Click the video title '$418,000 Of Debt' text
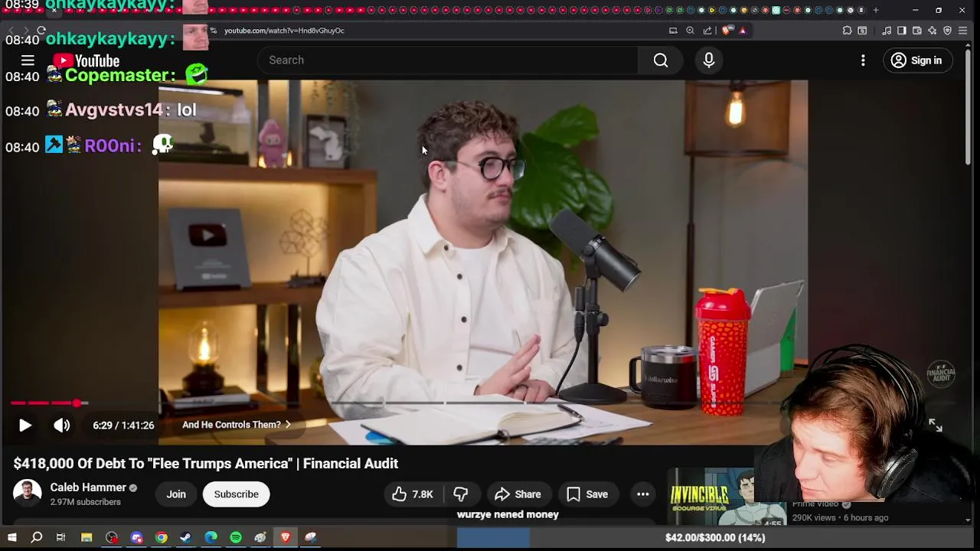The image size is (980, 551). (206, 464)
